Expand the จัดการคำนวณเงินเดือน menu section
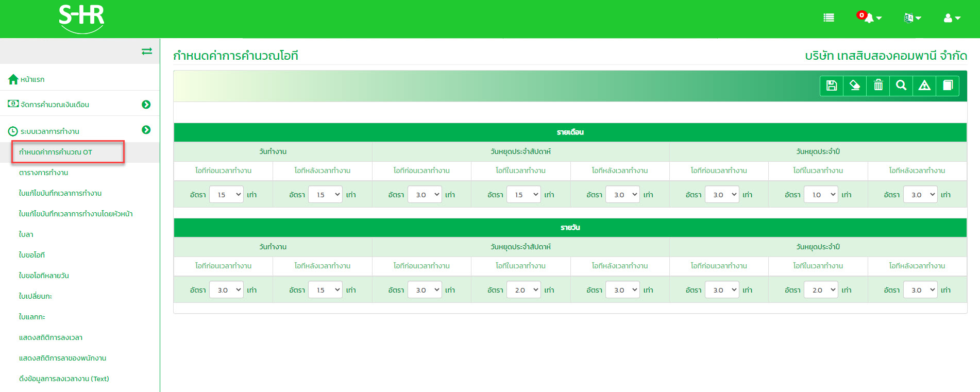This screenshot has height=392, width=980. pos(146,105)
